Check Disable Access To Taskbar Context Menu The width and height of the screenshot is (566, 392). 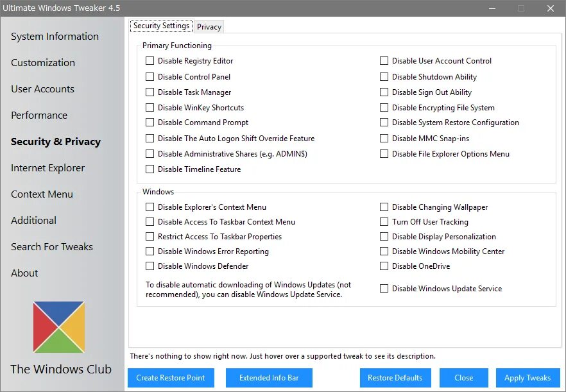150,221
